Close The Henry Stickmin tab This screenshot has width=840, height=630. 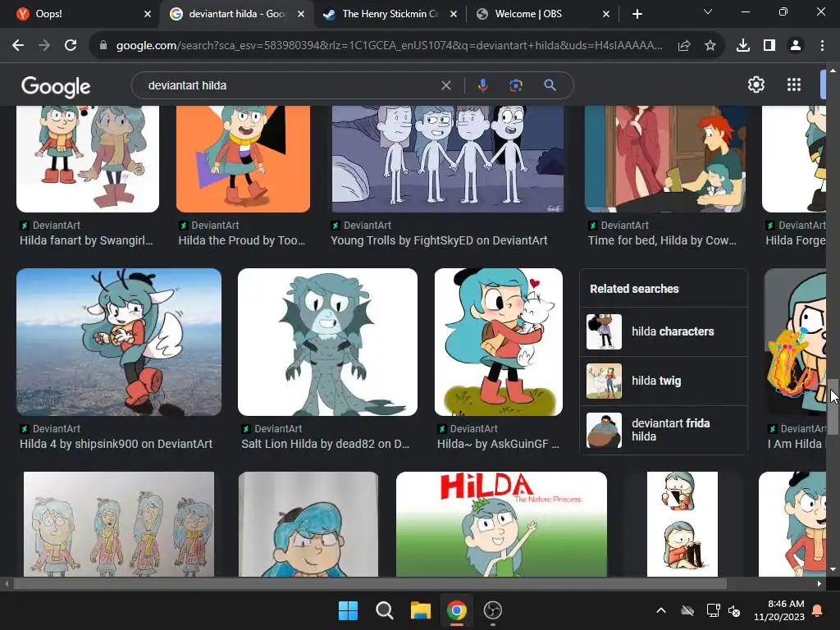point(453,14)
